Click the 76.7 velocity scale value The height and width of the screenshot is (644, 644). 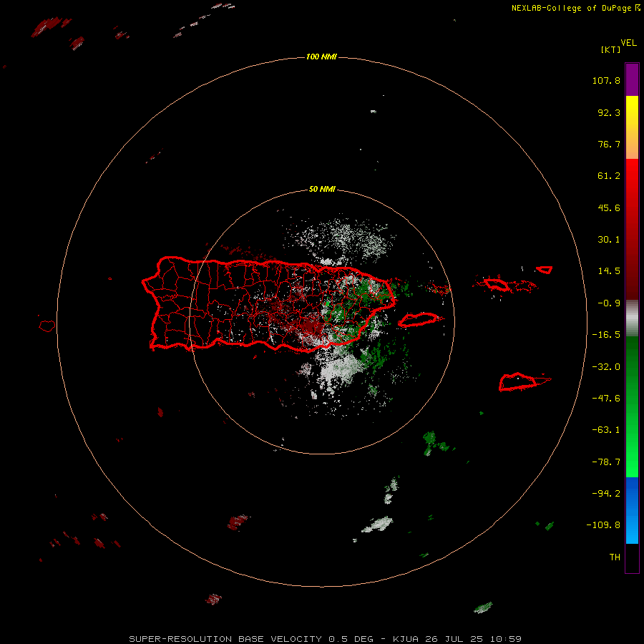(x=609, y=144)
